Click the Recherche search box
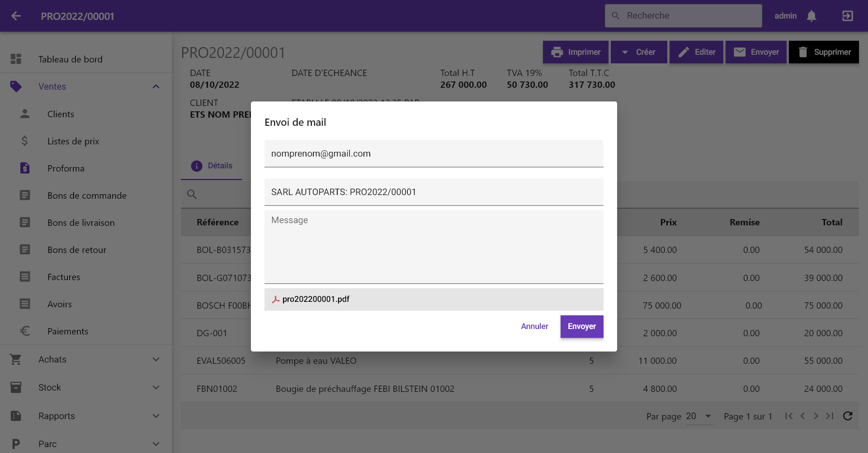Screen dimensions: 868x453 tap(684, 16)
